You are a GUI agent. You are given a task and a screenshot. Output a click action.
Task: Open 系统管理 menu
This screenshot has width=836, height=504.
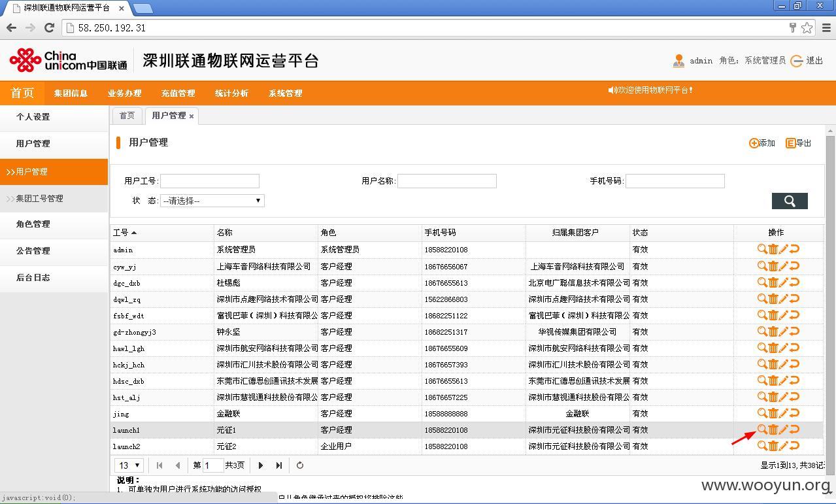[x=285, y=93]
